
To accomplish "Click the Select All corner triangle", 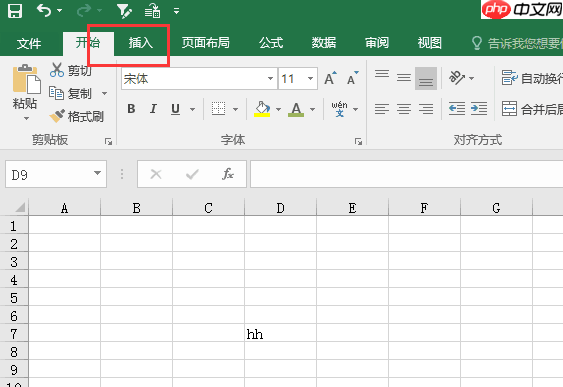I will 20,208.
